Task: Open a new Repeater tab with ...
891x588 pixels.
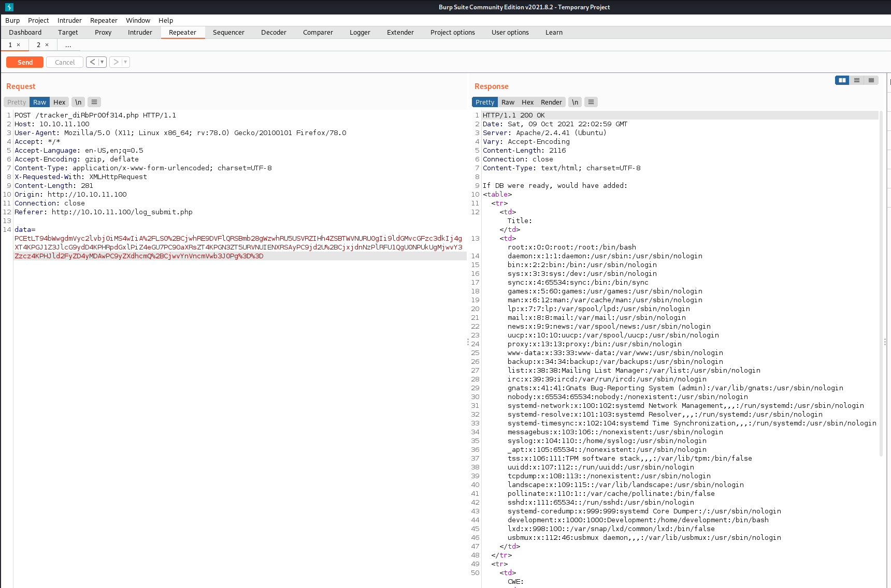Action: click(68, 45)
